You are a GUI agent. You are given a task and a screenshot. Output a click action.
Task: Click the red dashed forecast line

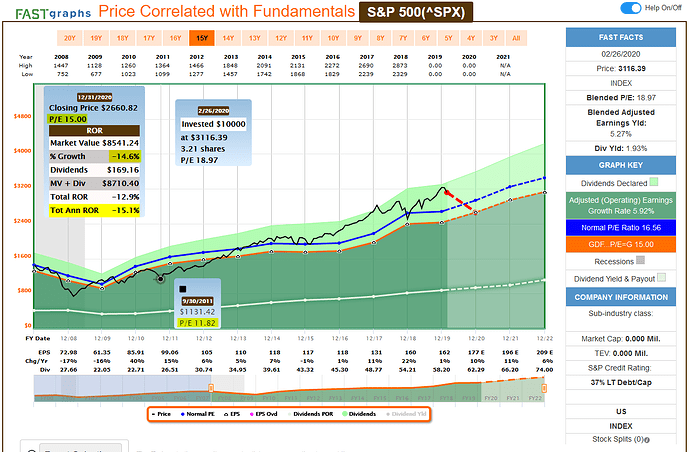pyautogui.click(x=459, y=200)
